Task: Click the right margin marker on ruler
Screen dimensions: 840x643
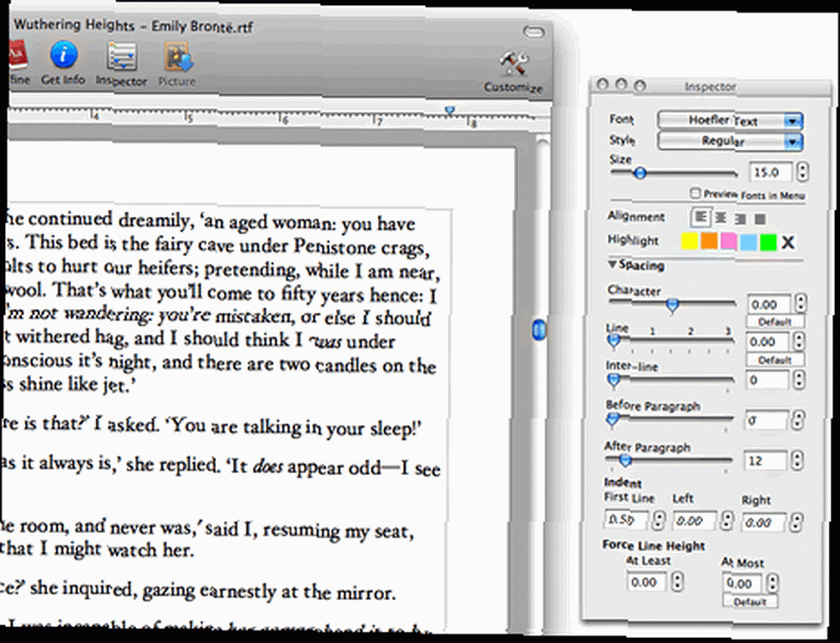Action: pyautogui.click(x=449, y=111)
